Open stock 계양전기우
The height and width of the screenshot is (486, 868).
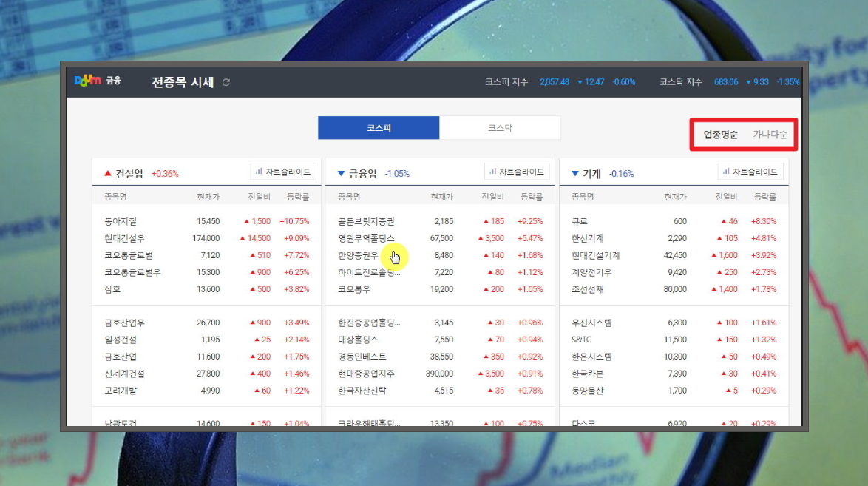pyautogui.click(x=591, y=272)
